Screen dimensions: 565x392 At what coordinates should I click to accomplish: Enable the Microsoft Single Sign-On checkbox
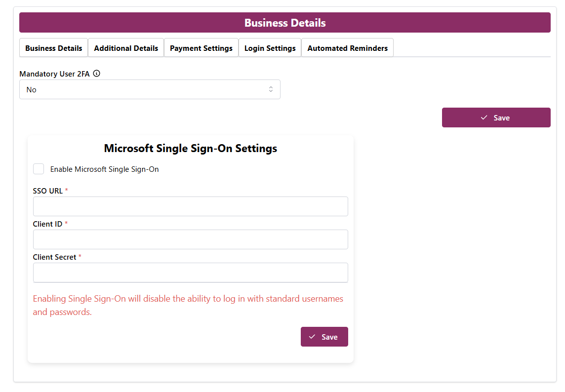39,169
